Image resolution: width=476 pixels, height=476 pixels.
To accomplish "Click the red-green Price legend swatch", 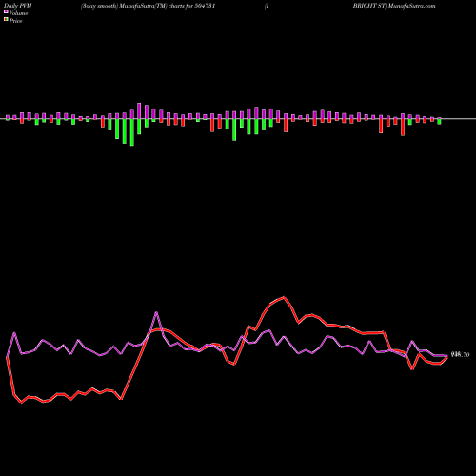I will [6, 20].
